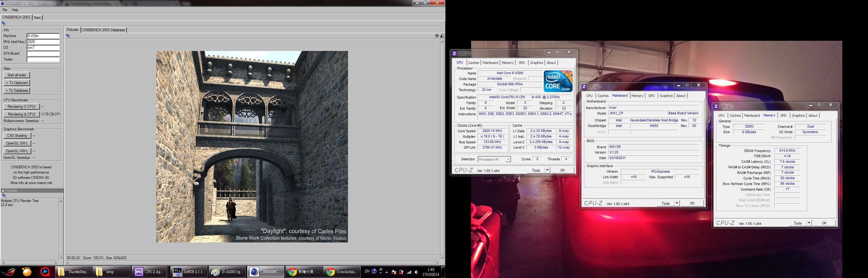Screen dimensions: 868x278
Task: Click the ZH language indicator
Action: point(367,271)
